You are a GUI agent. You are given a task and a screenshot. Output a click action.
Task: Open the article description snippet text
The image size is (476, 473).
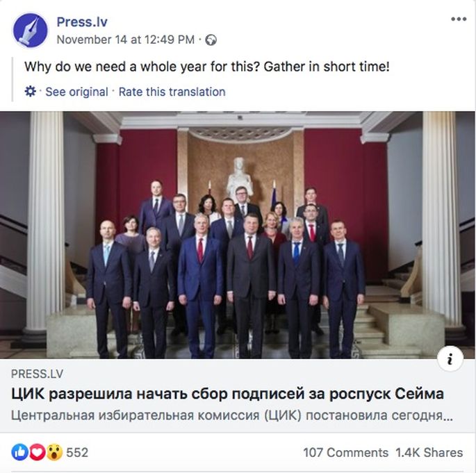pos(232,415)
